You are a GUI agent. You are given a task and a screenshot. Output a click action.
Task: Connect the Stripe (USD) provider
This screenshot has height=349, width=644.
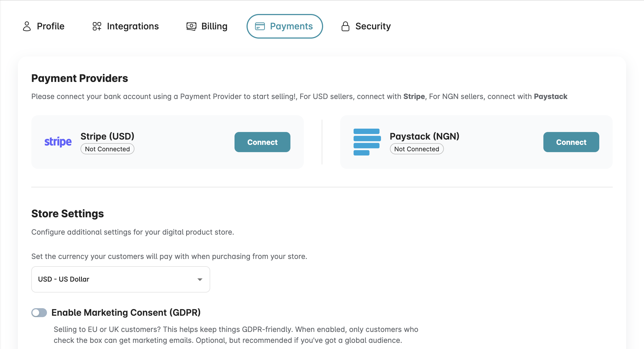coord(262,142)
